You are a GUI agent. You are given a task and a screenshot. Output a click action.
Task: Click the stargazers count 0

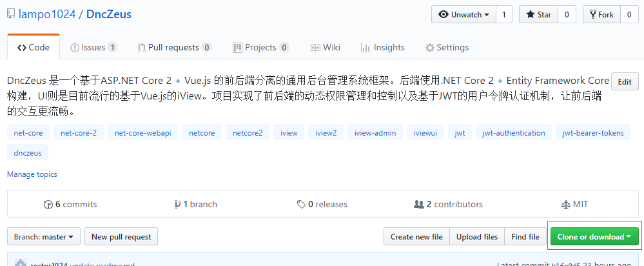click(x=567, y=14)
